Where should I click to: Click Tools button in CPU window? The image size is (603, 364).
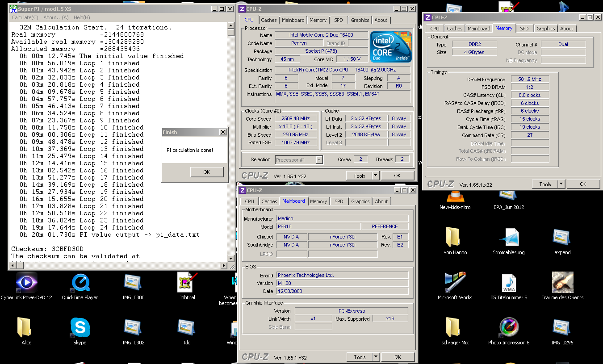(x=359, y=176)
